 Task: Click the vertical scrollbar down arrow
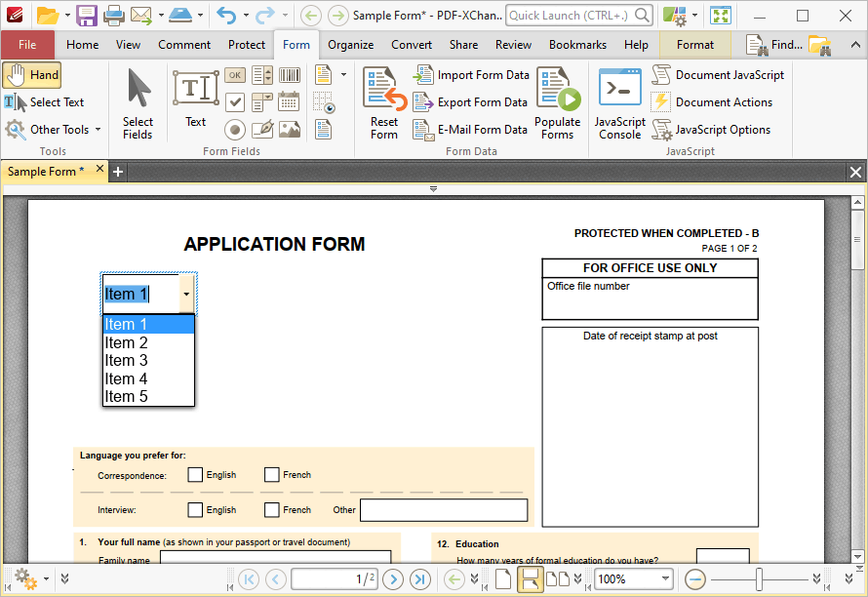click(x=857, y=556)
